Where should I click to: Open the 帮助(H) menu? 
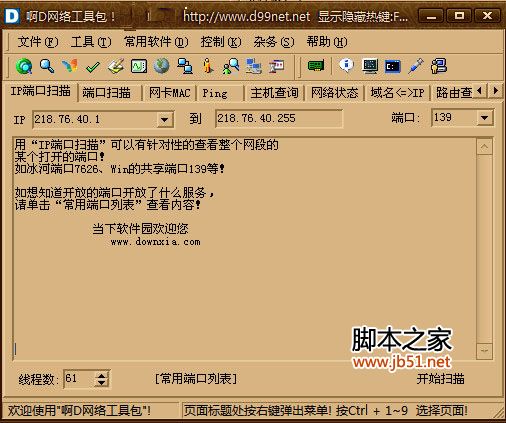pos(327,42)
